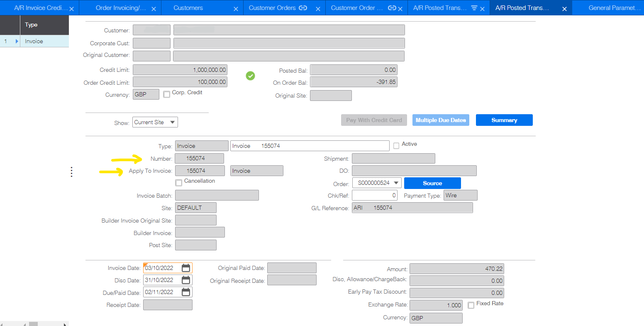Click the Source button

tap(432, 183)
